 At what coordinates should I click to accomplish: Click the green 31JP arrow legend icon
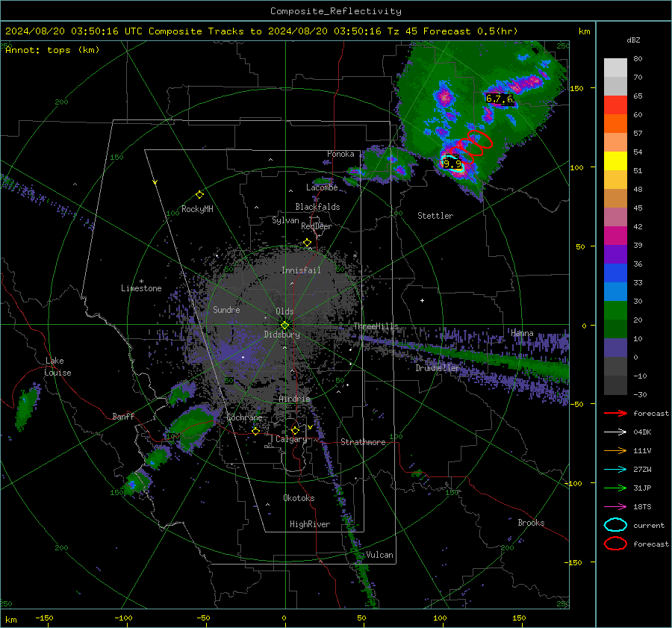click(x=615, y=488)
